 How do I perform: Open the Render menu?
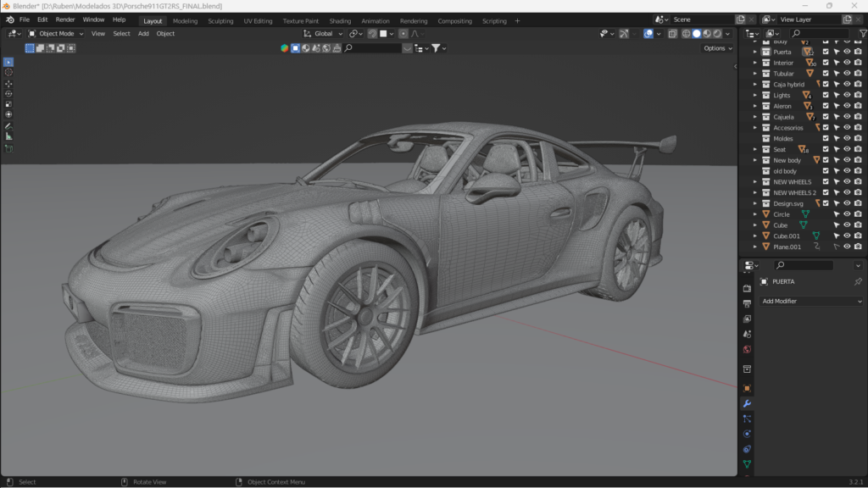coord(64,20)
